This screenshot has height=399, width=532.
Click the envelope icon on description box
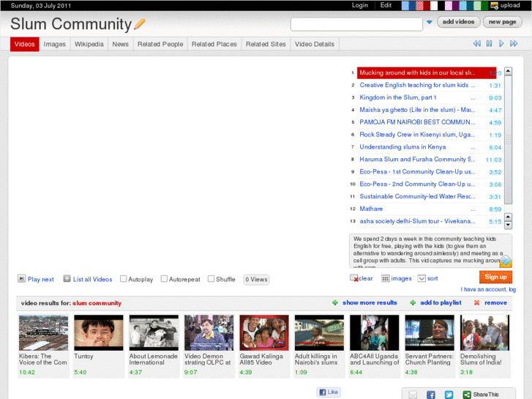(506, 261)
